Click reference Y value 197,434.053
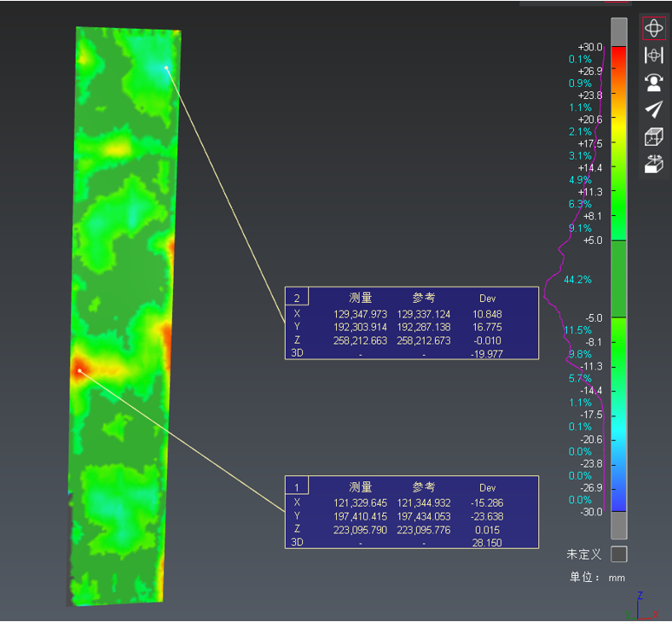This screenshot has width=672, height=622. (x=424, y=516)
